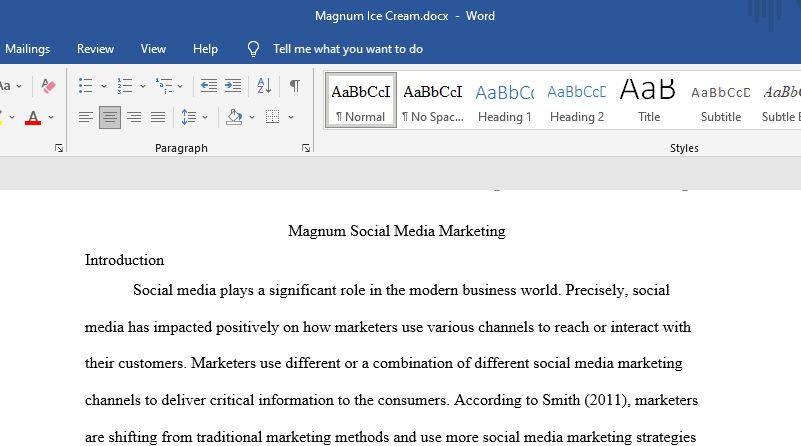Align text right
The width and height of the screenshot is (801, 446).
pyautogui.click(x=134, y=118)
